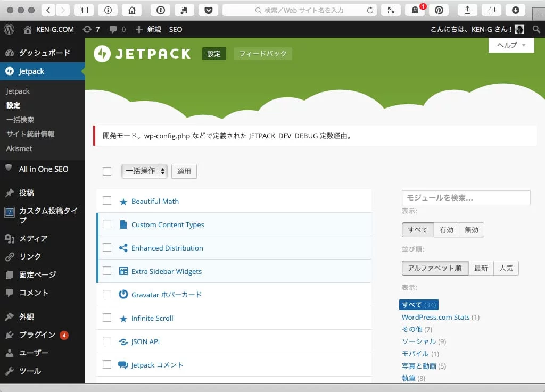Click the plus icon beside 新規
The height and width of the screenshot is (392, 545).
tap(139, 29)
